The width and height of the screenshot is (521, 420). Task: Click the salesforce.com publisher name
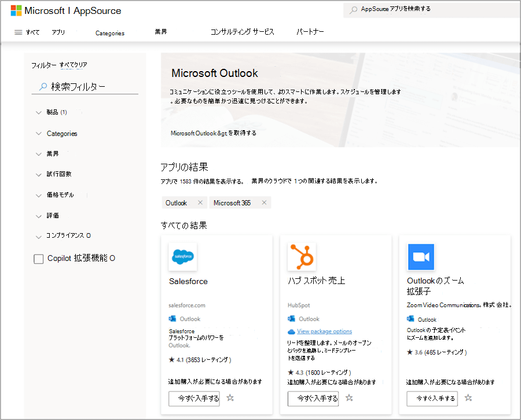[x=187, y=305]
